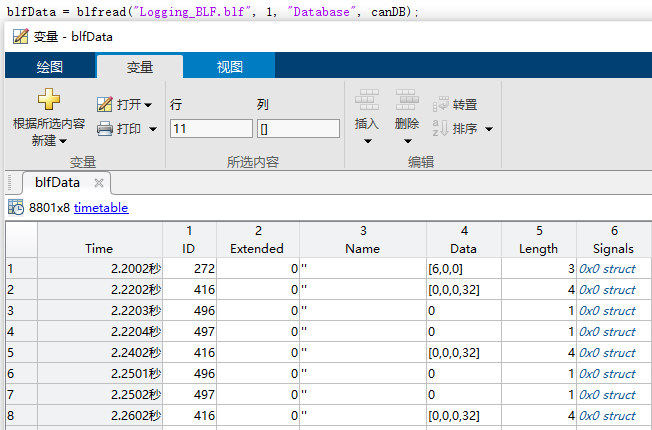652x430 pixels.
Task: Click the time cell 2.2203秒
Action: click(x=100, y=311)
